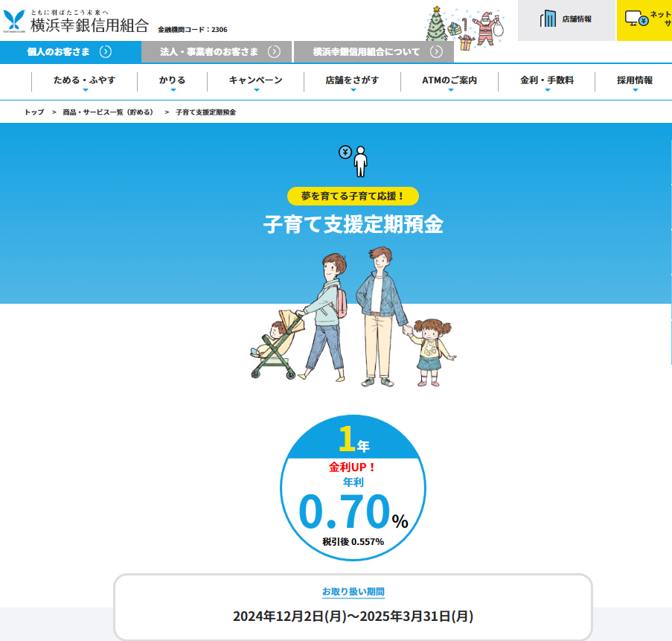
Task: Select the 個人のお客さま tab
Action: click(71, 52)
